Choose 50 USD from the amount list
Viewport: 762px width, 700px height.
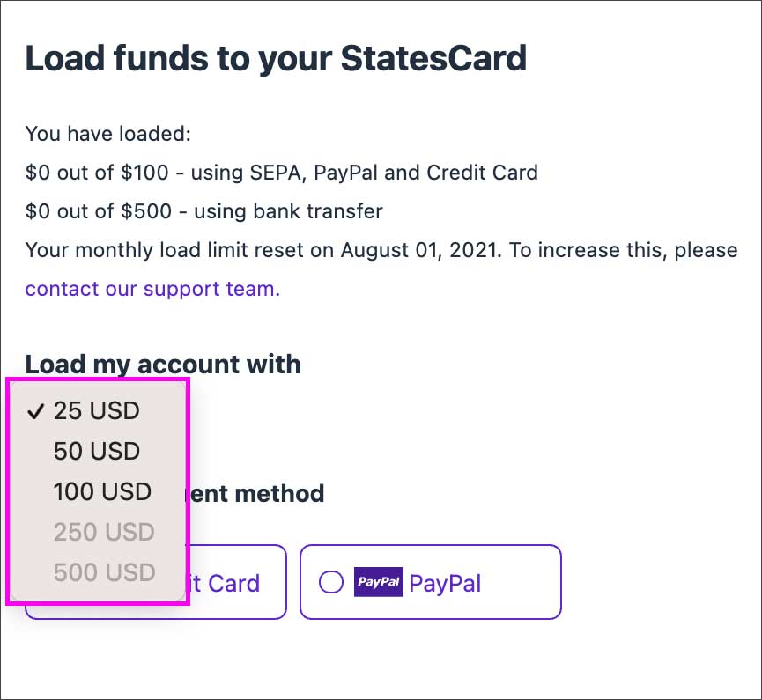(x=96, y=452)
